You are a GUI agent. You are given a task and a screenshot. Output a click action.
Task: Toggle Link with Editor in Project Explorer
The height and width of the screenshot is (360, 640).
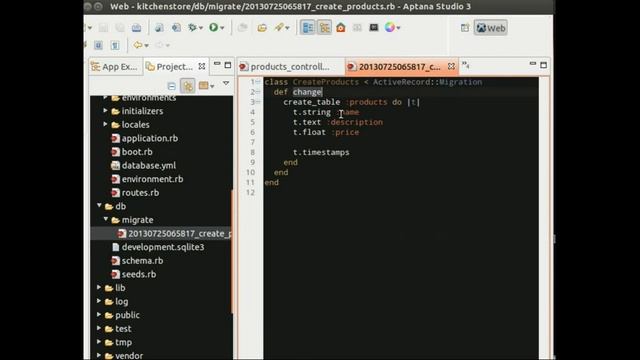pos(188,86)
